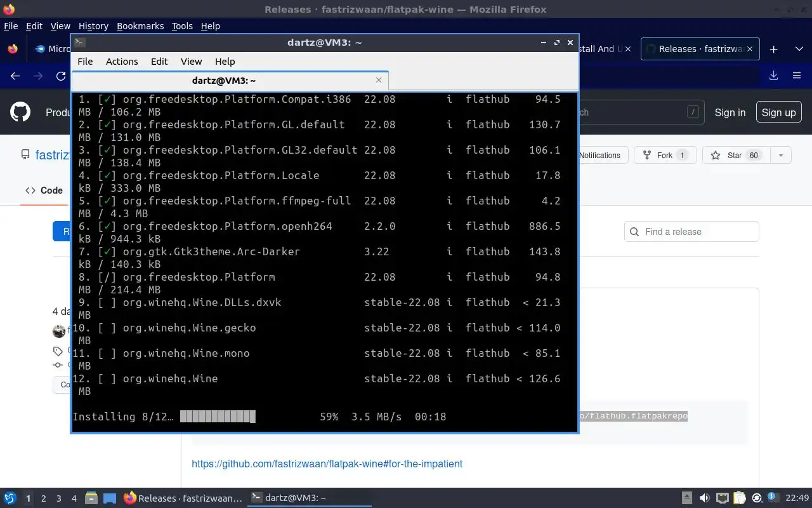The image size is (812, 508).
Task: Open Firefox Tools menu
Action: point(182,26)
